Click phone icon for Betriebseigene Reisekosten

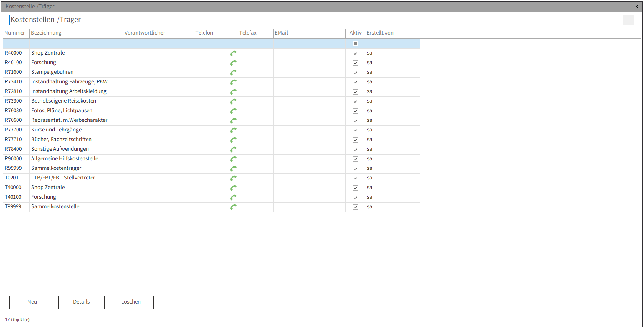[234, 101]
